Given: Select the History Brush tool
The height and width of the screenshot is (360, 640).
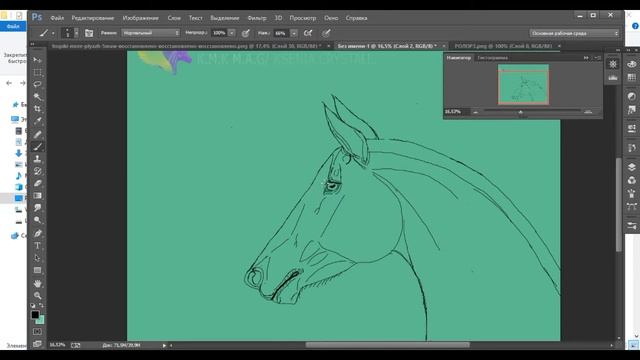Looking at the screenshot, I should (x=37, y=171).
